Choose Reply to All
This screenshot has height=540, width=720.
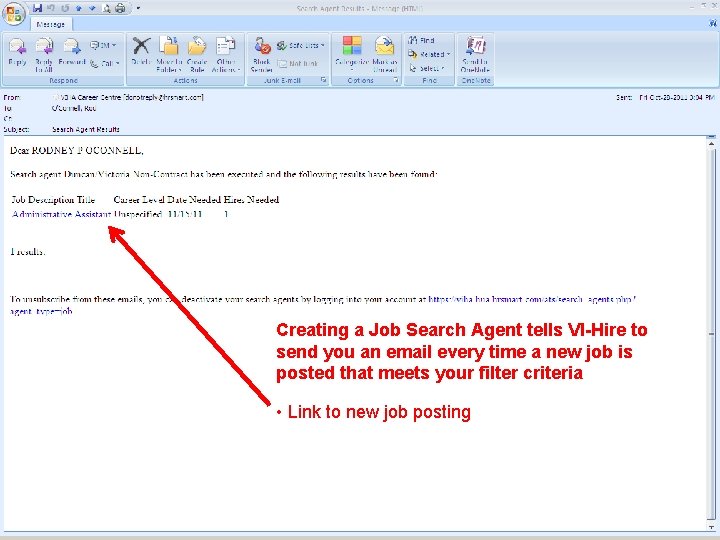tap(44, 53)
